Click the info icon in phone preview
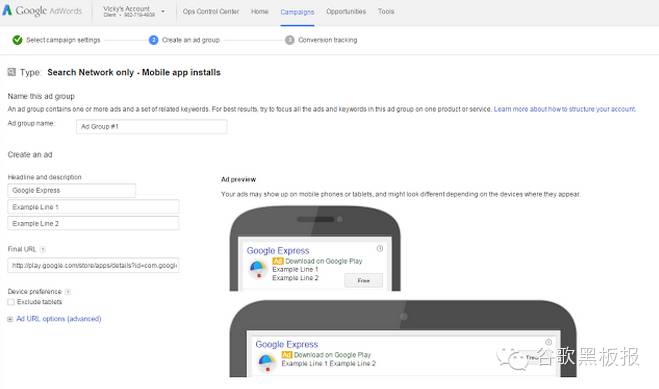Viewport: 659px width, 389px height. (x=380, y=249)
